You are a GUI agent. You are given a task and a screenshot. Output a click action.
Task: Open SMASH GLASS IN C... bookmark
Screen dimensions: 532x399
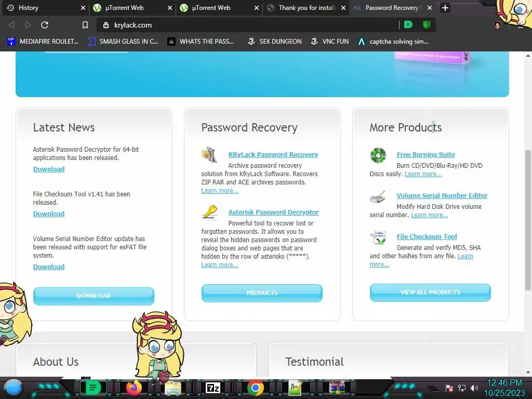tap(123, 42)
